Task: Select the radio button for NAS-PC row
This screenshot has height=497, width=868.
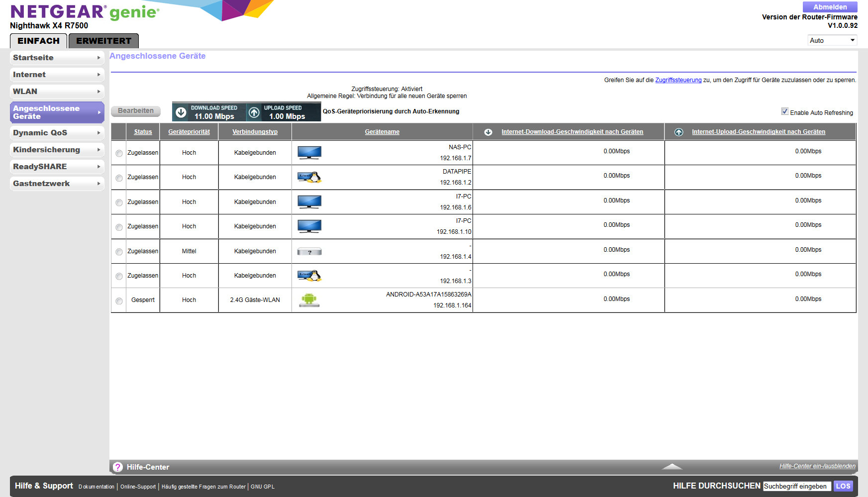Action: 119,153
